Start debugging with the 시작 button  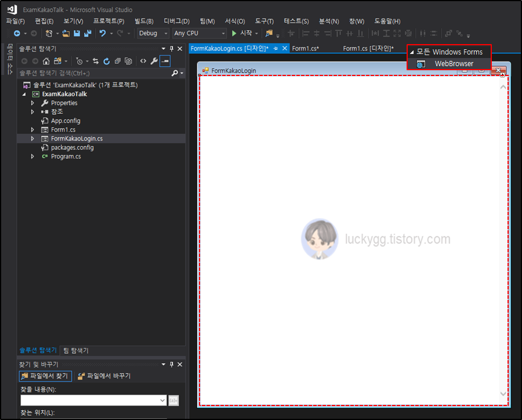pyautogui.click(x=242, y=33)
